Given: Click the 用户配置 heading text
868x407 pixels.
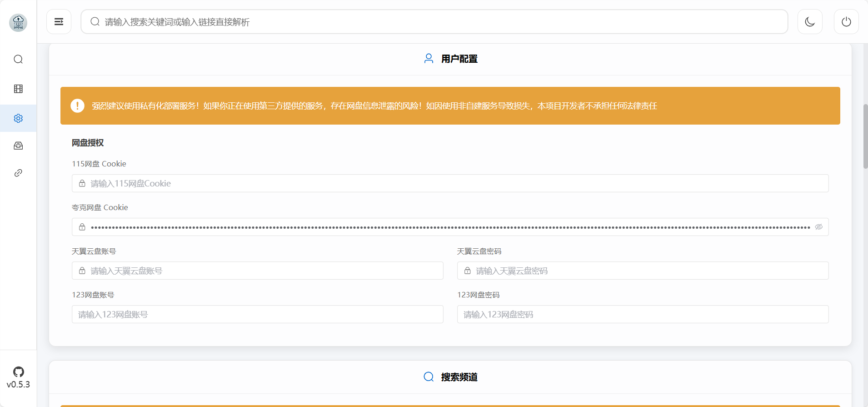Looking at the screenshot, I should [x=459, y=59].
